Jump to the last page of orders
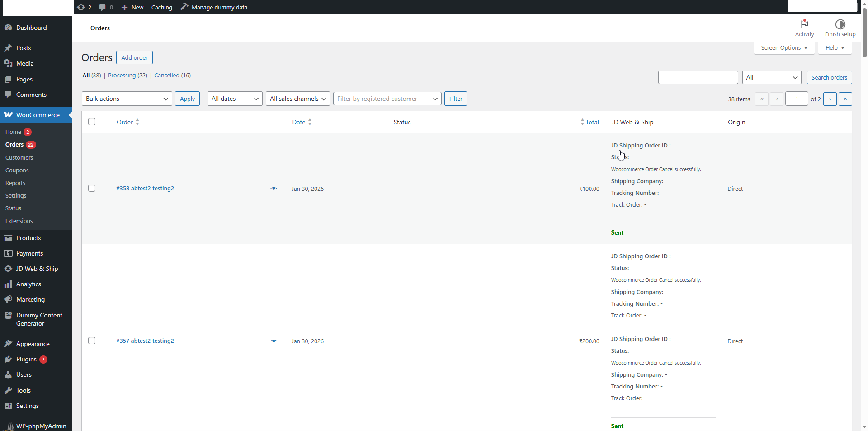Image resolution: width=868 pixels, height=431 pixels. [x=845, y=99]
